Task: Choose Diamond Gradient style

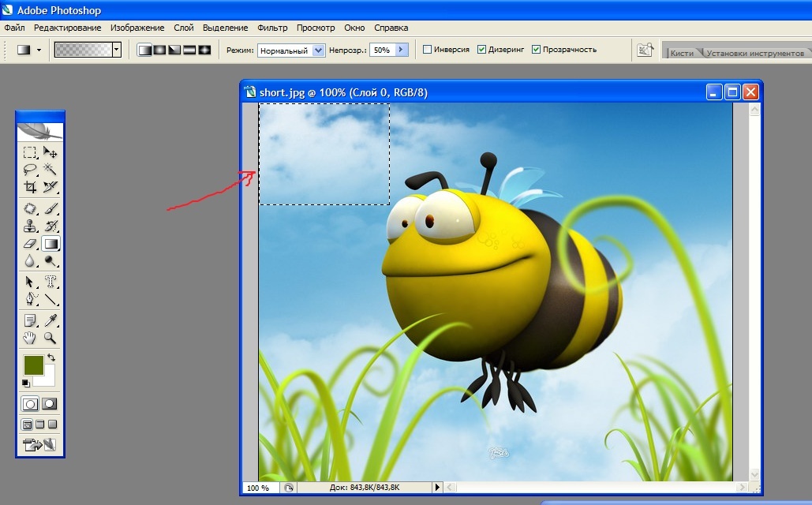Action: (204, 50)
